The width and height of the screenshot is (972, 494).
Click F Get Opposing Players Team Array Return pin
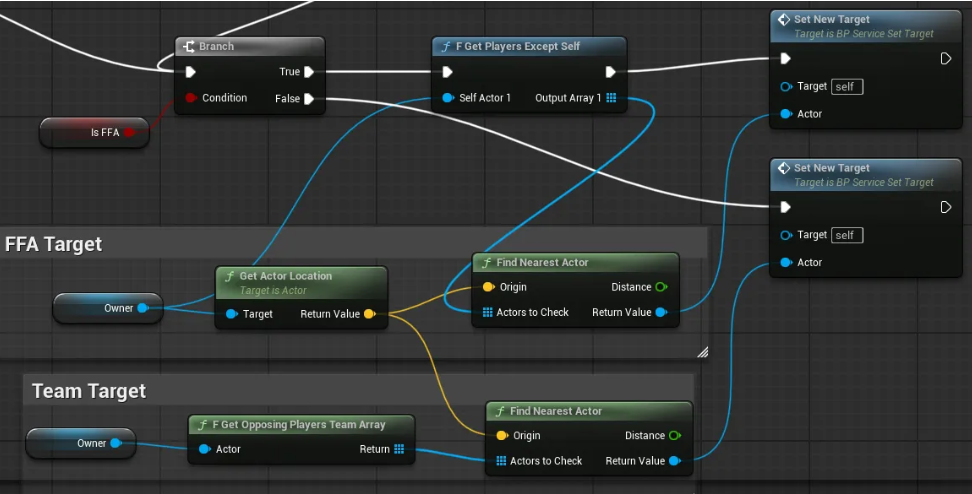tap(399, 449)
